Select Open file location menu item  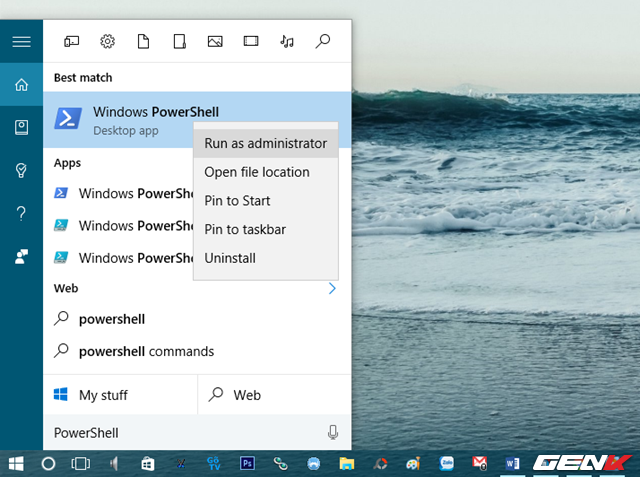point(257,172)
